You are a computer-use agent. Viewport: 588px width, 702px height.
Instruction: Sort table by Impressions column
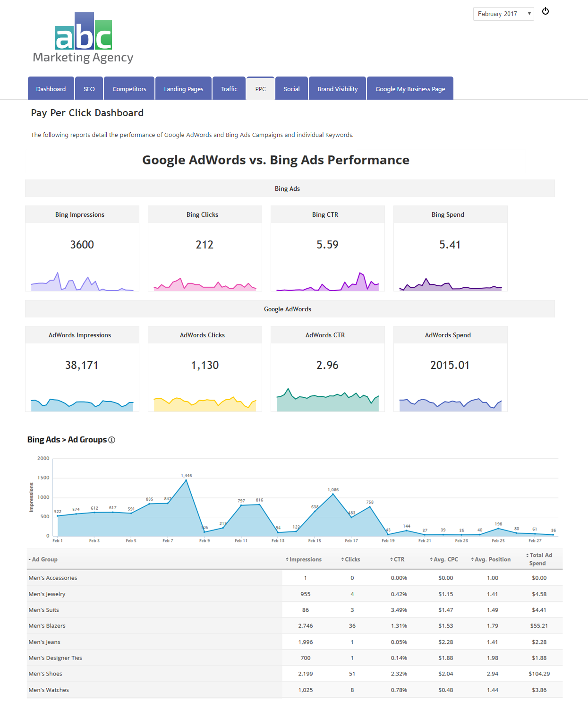(x=304, y=559)
